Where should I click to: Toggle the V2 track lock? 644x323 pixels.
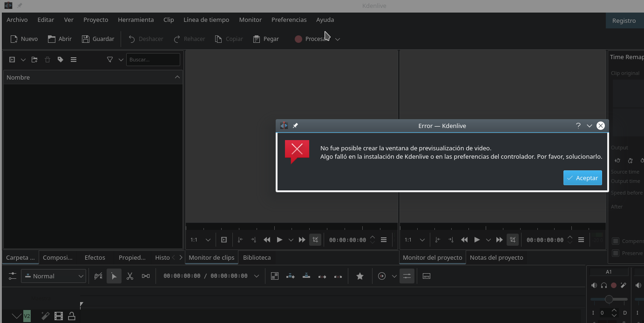(72, 316)
